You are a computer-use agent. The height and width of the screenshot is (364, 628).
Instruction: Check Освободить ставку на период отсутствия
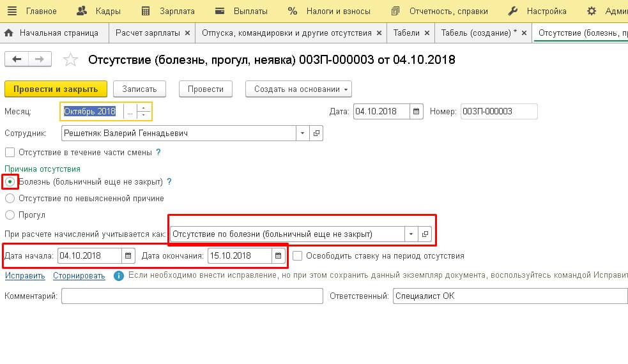297,256
